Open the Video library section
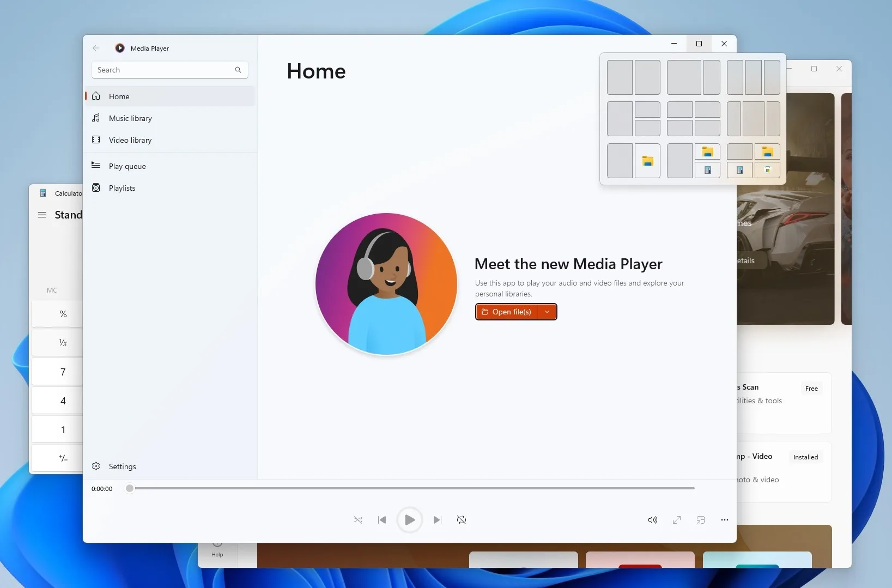The image size is (892, 588). (130, 140)
